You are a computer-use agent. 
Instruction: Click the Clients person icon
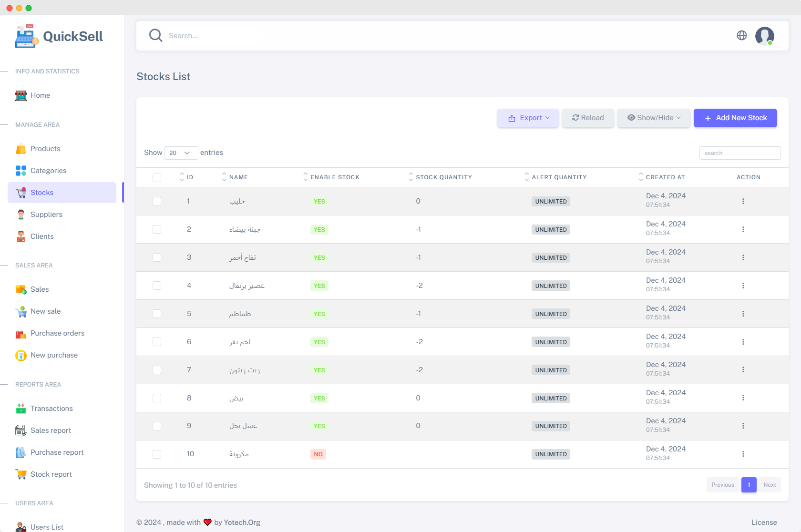click(21, 236)
